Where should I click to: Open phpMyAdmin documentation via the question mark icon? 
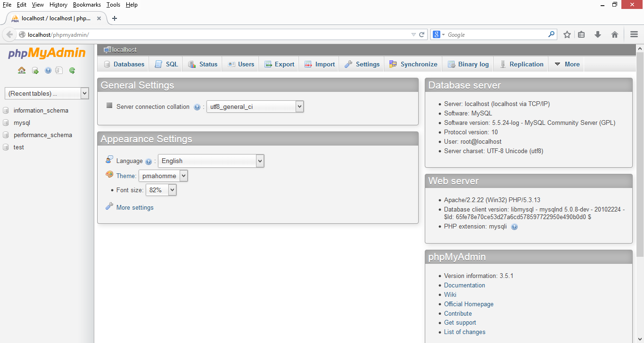click(48, 70)
